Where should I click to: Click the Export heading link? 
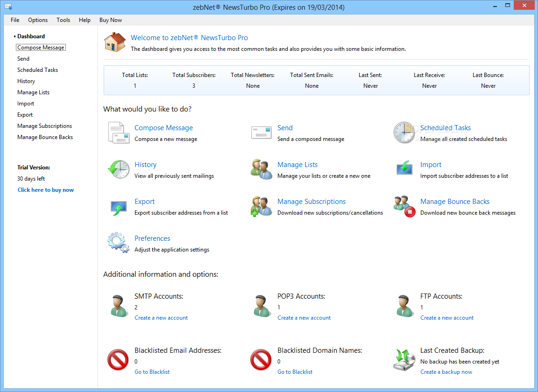coord(144,202)
